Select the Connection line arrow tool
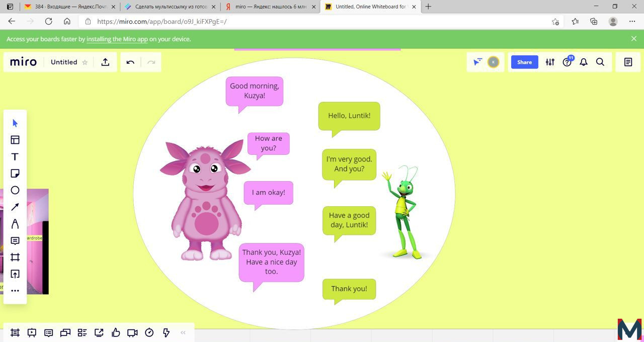Viewport: 644px width, 342px height. [15, 207]
